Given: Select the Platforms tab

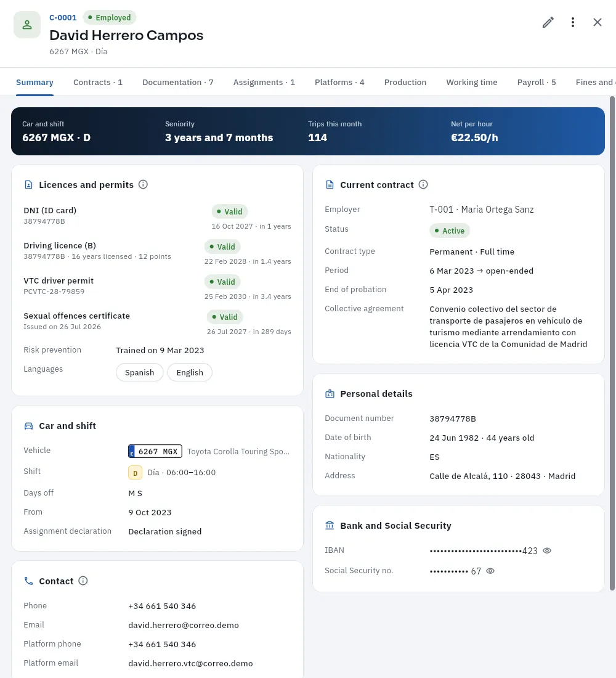Looking at the screenshot, I should pyautogui.click(x=339, y=82).
